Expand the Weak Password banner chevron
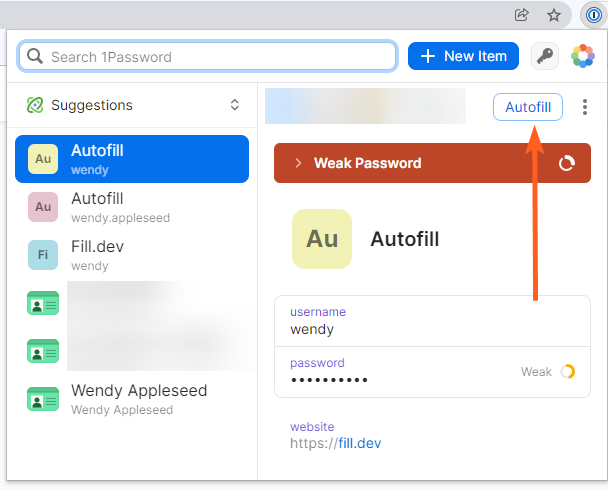This screenshot has width=608, height=491. point(298,163)
